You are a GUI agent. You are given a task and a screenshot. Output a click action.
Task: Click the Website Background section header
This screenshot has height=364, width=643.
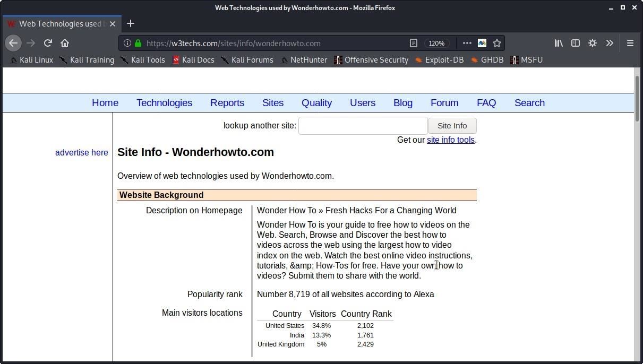pyautogui.click(x=297, y=195)
